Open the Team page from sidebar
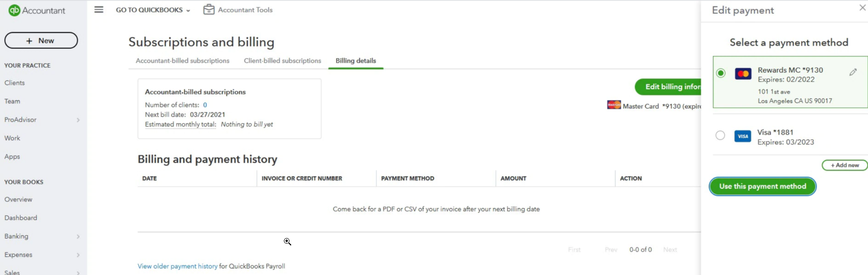This screenshot has height=275, width=868. (12, 101)
